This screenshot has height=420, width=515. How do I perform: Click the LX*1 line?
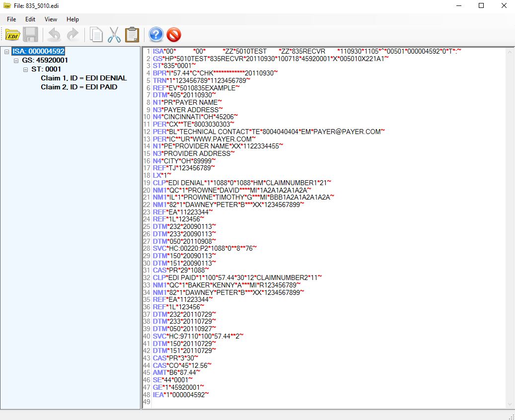[x=162, y=175]
